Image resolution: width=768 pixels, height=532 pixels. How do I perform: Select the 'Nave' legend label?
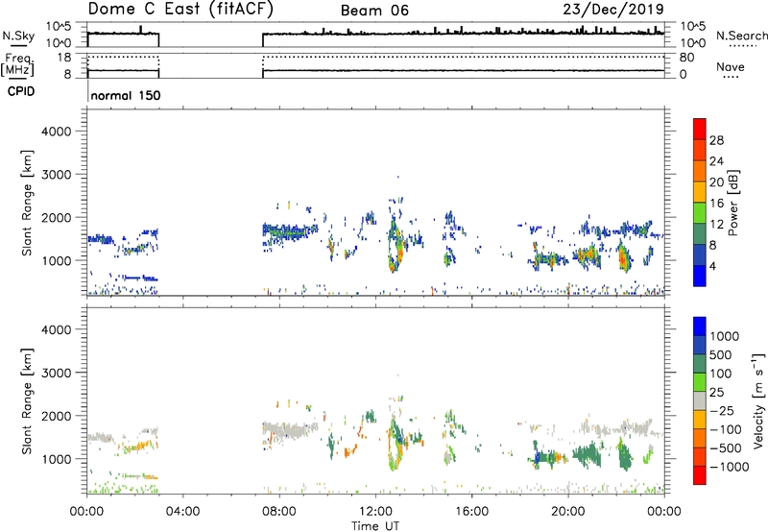click(x=731, y=67)
